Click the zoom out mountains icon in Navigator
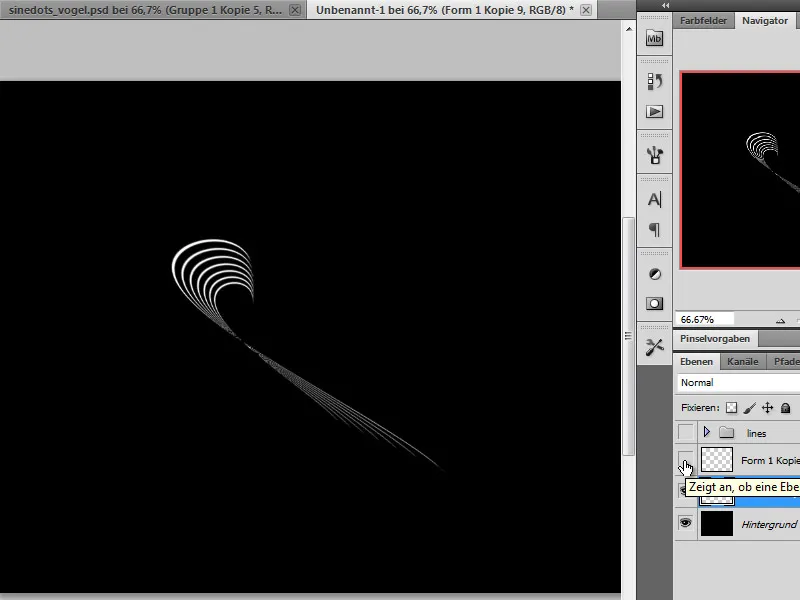800x600 pixels. coord(780,320)
